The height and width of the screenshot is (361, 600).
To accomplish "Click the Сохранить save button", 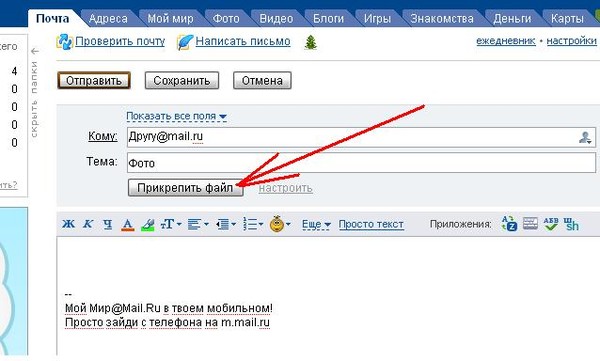I will coord(182,81).
